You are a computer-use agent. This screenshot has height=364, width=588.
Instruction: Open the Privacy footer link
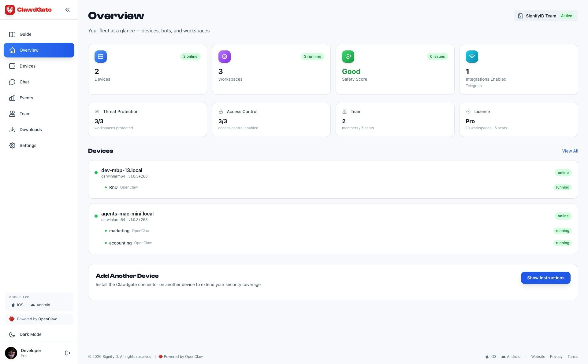click(x=556, y=357)
